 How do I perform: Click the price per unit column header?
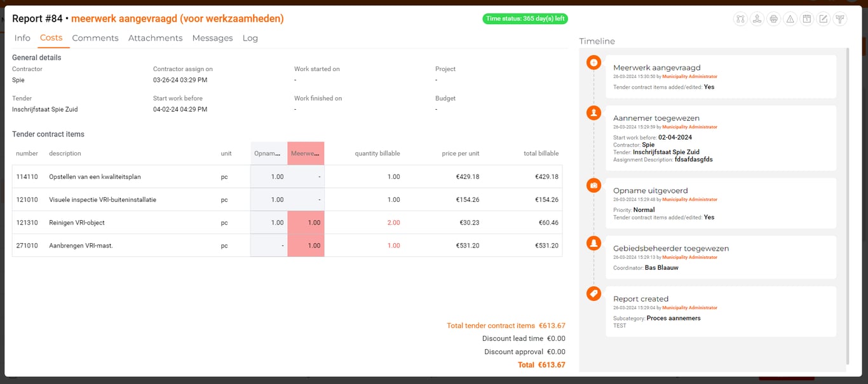pyautogui.click(x=460, y=154)
